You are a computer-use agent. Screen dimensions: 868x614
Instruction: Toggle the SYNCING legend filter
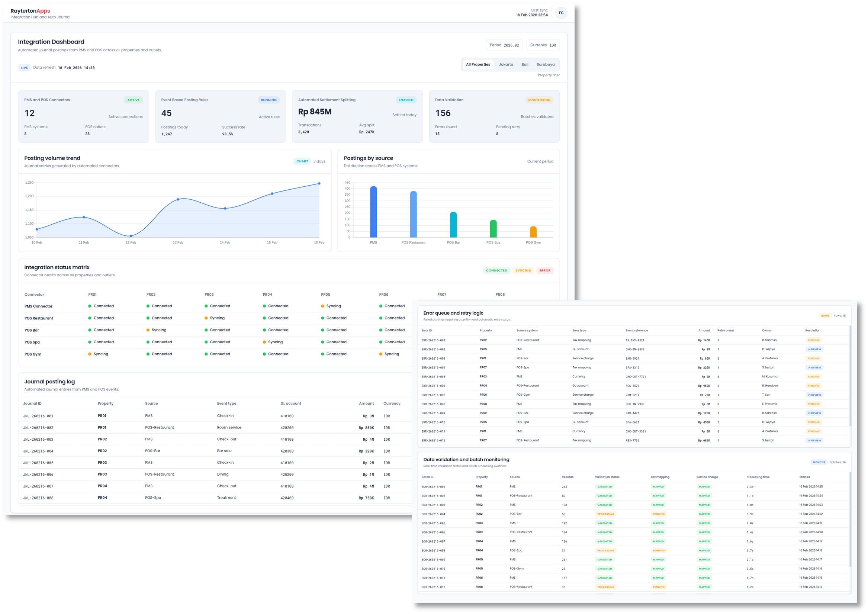coord(523,271)
